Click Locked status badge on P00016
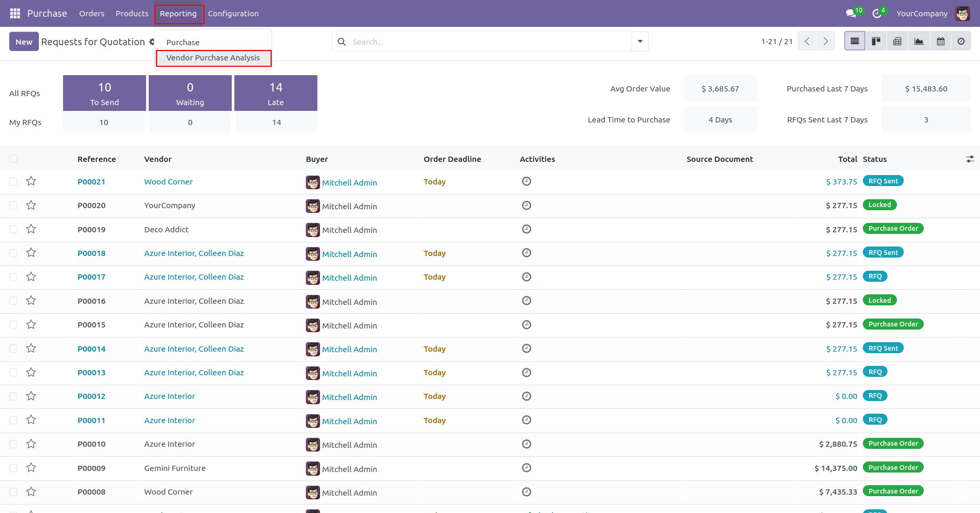 pos(880,300)
